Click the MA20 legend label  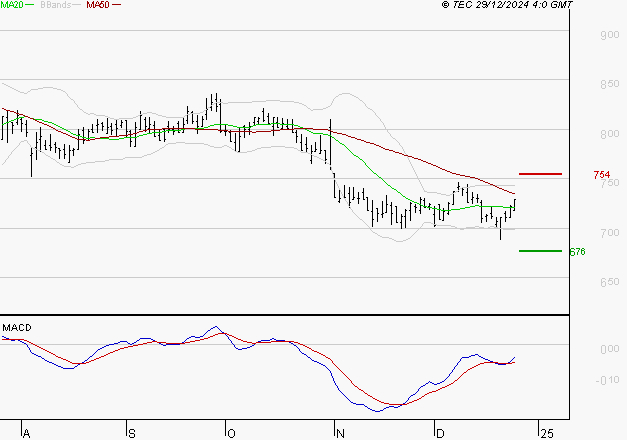pos(12,5)
